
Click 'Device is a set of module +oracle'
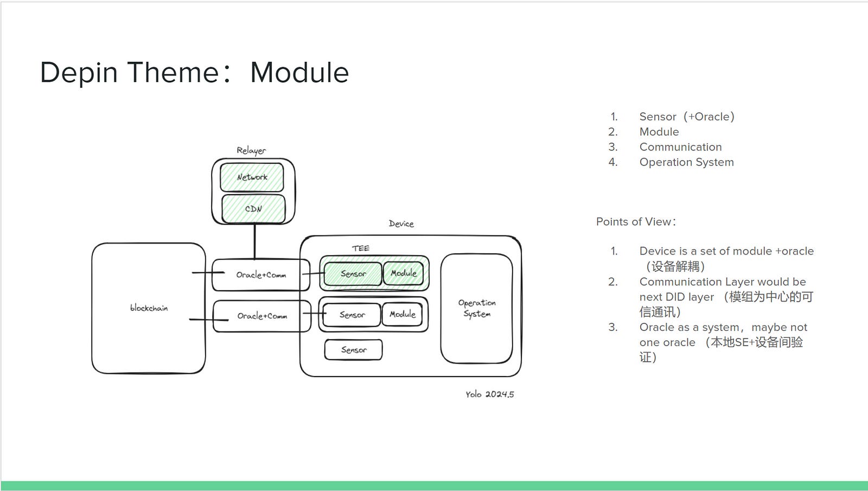[726, 251]
